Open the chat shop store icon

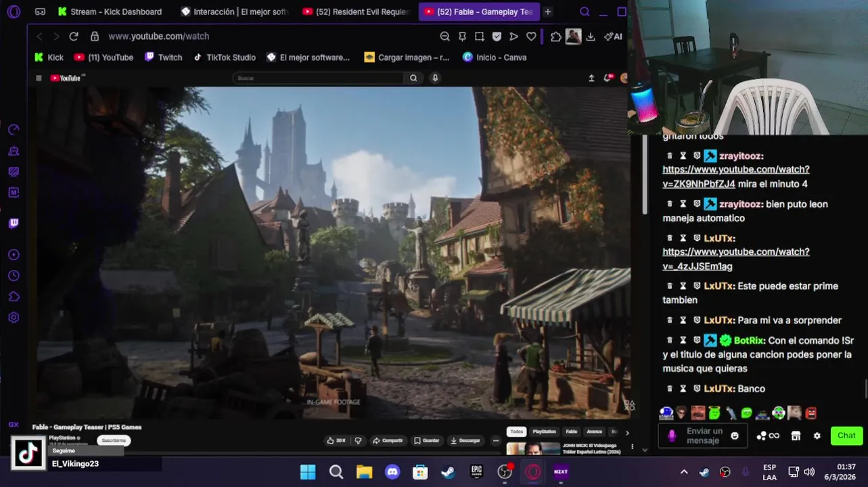[796, 436]
